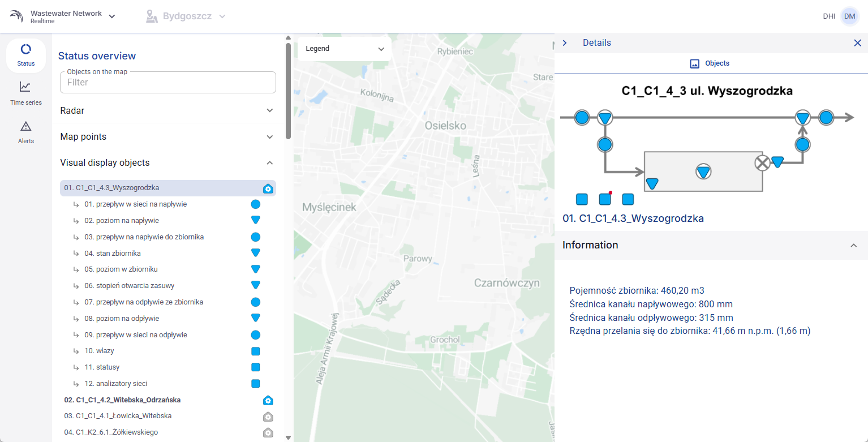Click diagram square with red dot

605,199
